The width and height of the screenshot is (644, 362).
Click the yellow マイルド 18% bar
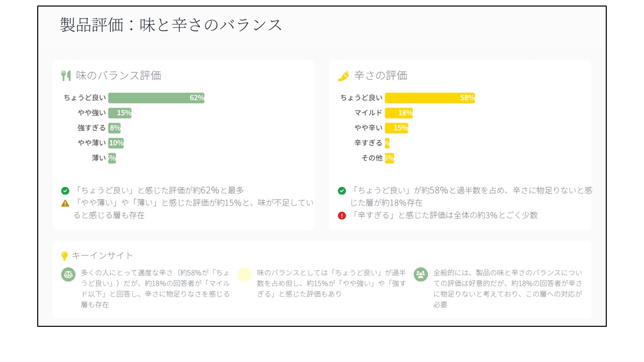(398, 113)
